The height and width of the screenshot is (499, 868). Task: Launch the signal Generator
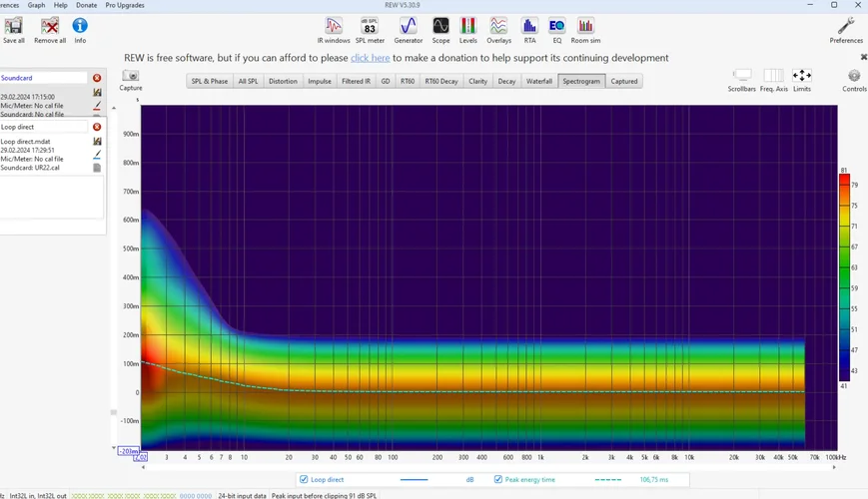[x=408, y=26]
